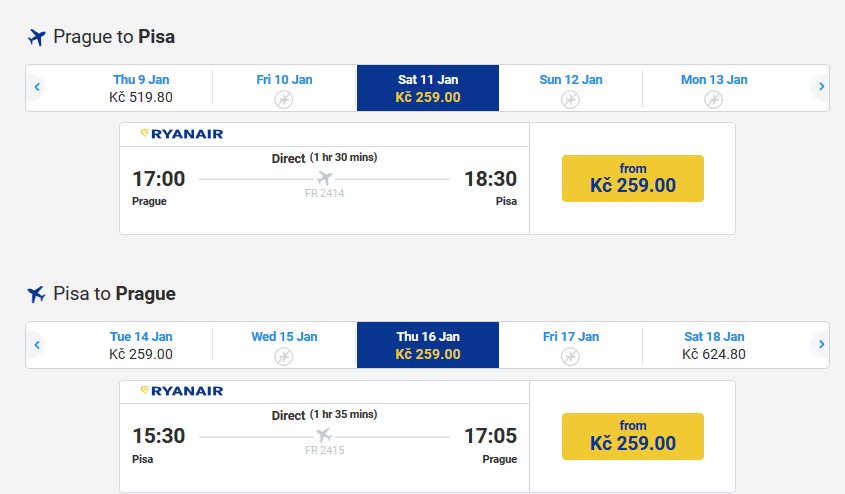The width and height of the screenshot is (845, 494).
Task: Select the Sat 18 Jan Kč 624.80 date tab
Action: pyautogui.click(x=714, y=345)
